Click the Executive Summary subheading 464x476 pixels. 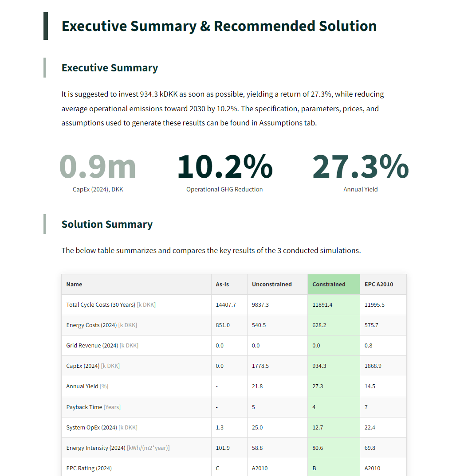[110, 68]
